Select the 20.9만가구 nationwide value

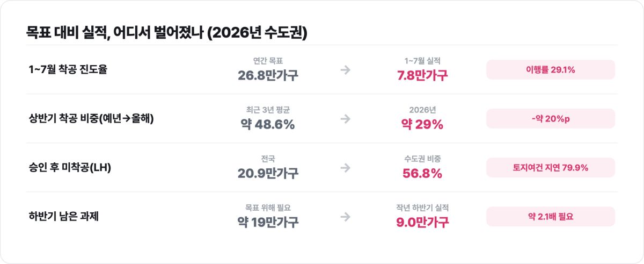(x=268, y=173)
